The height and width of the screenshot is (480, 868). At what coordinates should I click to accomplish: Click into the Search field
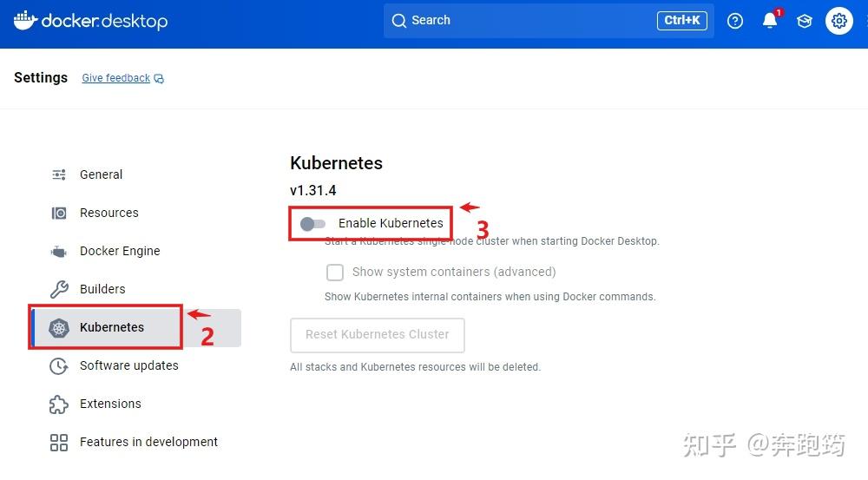point(548,21)
